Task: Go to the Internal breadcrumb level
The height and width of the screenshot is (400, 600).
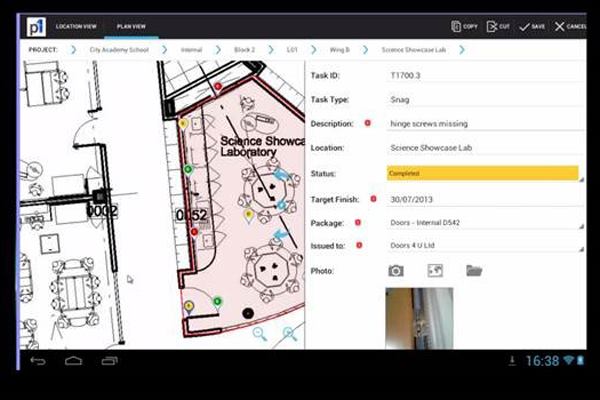Action: pos(191,50)
